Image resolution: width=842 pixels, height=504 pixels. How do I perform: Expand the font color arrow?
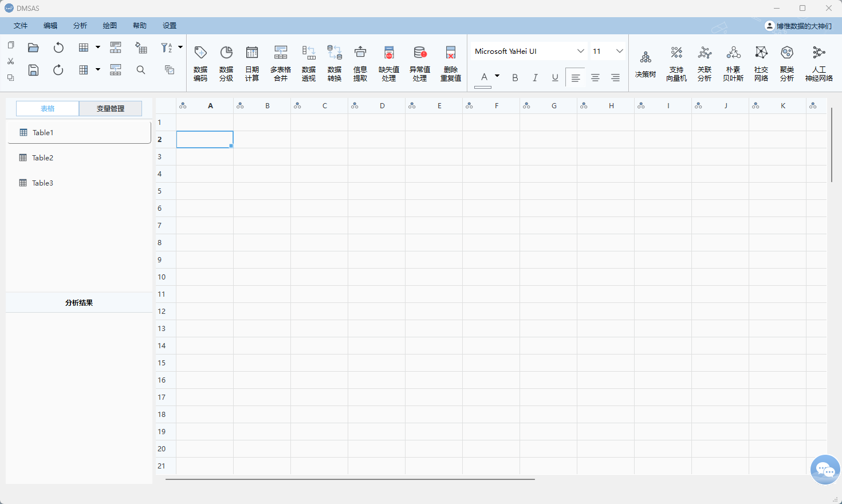pos(497,76)
